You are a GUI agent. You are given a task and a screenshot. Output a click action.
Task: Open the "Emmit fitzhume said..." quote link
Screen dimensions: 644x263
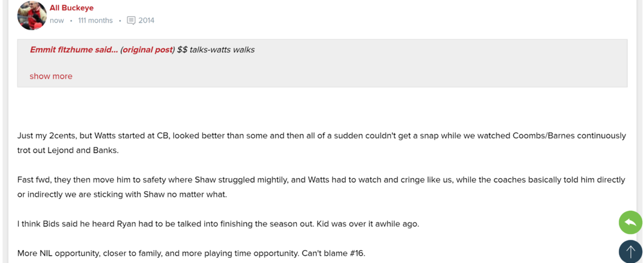pyautogui.click(x=73, y=50)
